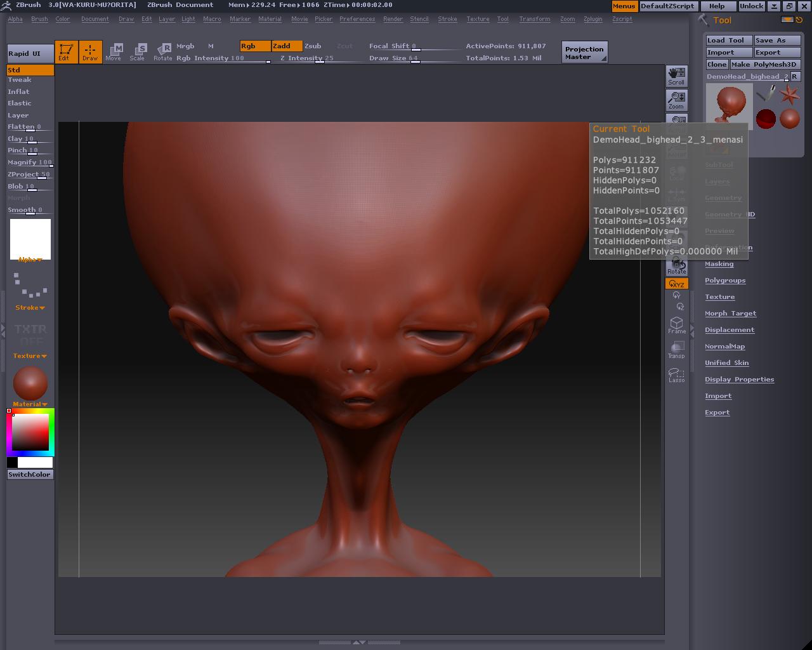Enable the Zsub sculpting mode

pyautogui.click(x=313, y=46)
